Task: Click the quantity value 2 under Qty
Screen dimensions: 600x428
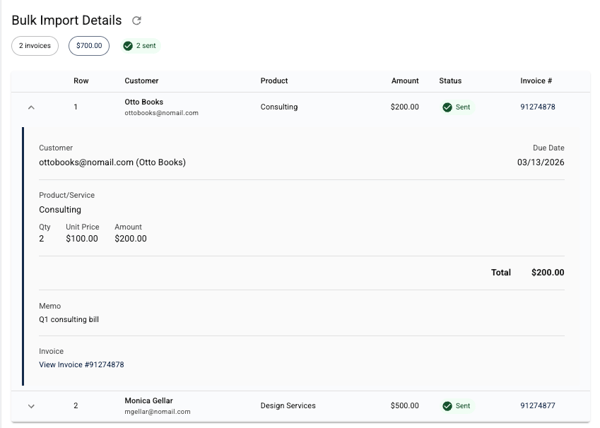Action: [41, 239]
